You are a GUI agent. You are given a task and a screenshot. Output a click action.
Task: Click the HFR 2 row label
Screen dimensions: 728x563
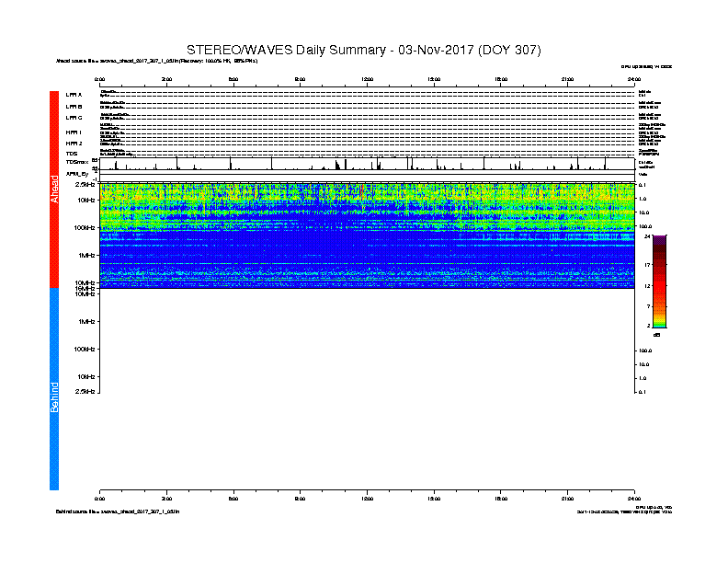(74, 144)
